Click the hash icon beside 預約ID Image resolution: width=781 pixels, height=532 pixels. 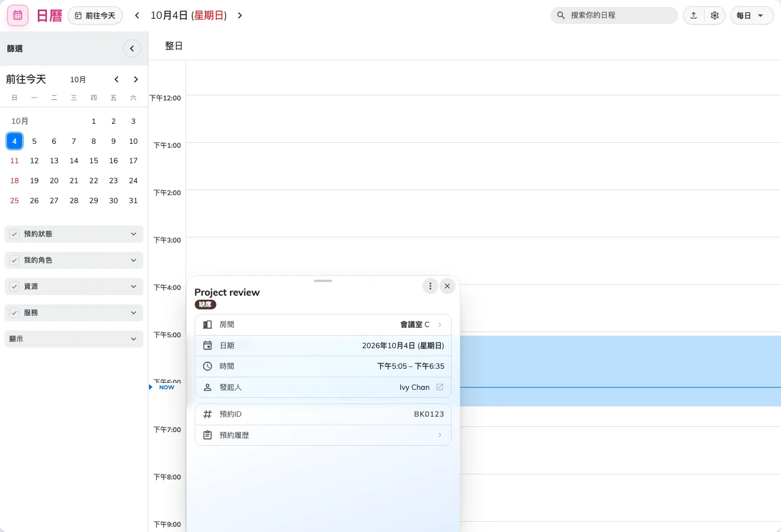pyautogui.click(x=208, y=414)
